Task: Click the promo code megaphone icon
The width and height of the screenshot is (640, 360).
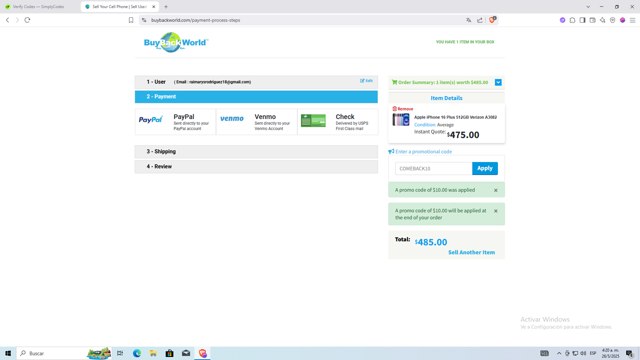Action: point(391,151)
